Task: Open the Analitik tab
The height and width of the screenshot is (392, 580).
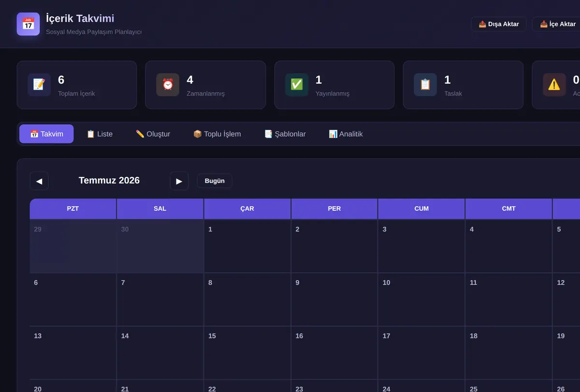Action: [346, 134]
